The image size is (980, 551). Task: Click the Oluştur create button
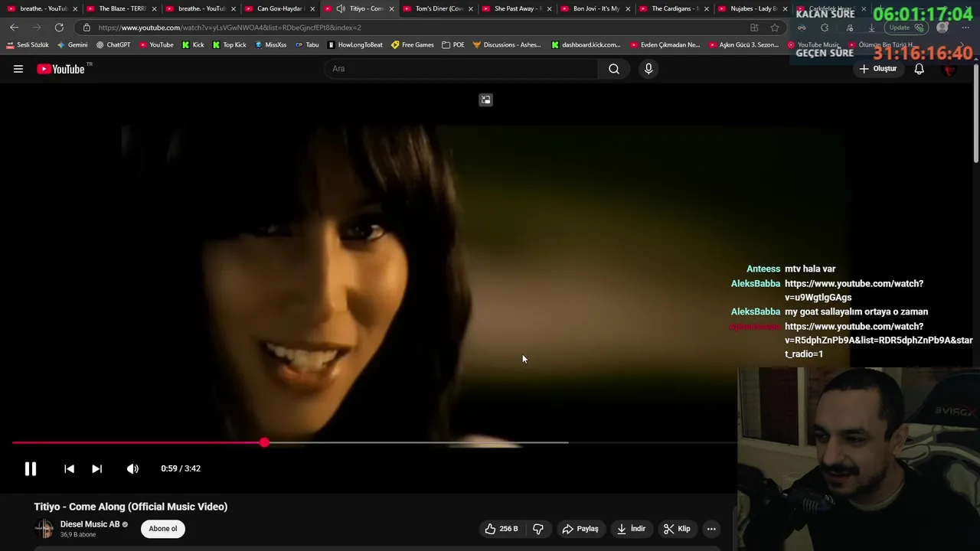[877, 69]
